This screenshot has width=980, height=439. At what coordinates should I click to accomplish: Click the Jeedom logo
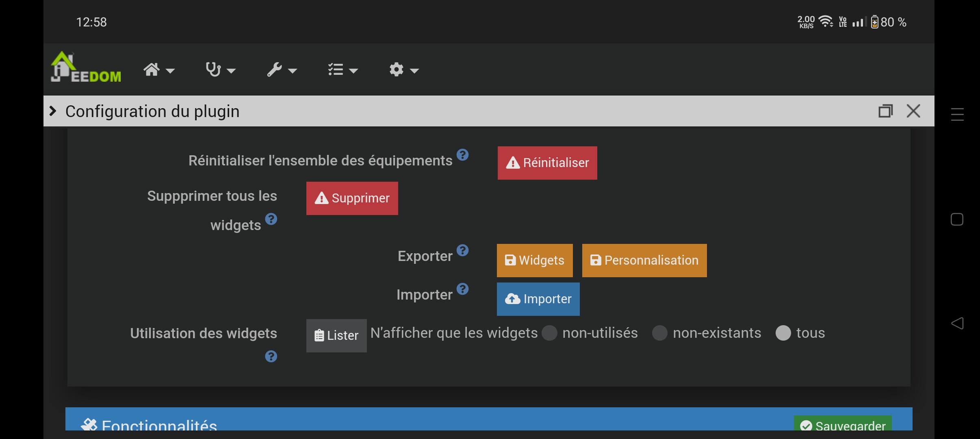[86, 67]
